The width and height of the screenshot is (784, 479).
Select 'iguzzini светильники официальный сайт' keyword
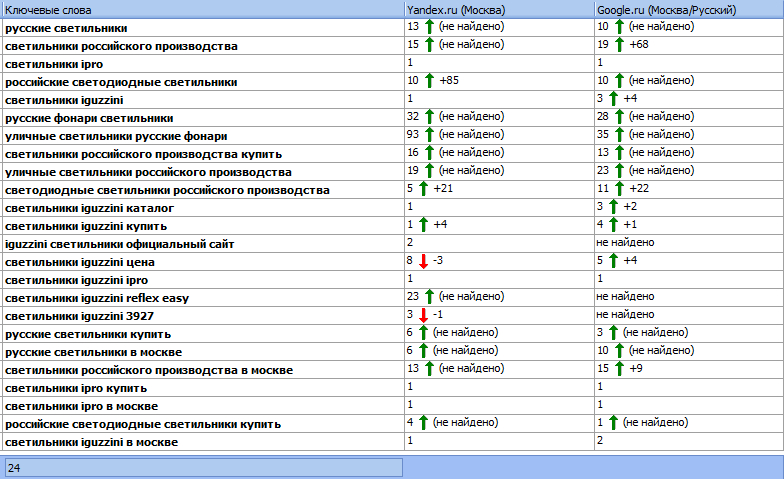coord(120,244)
